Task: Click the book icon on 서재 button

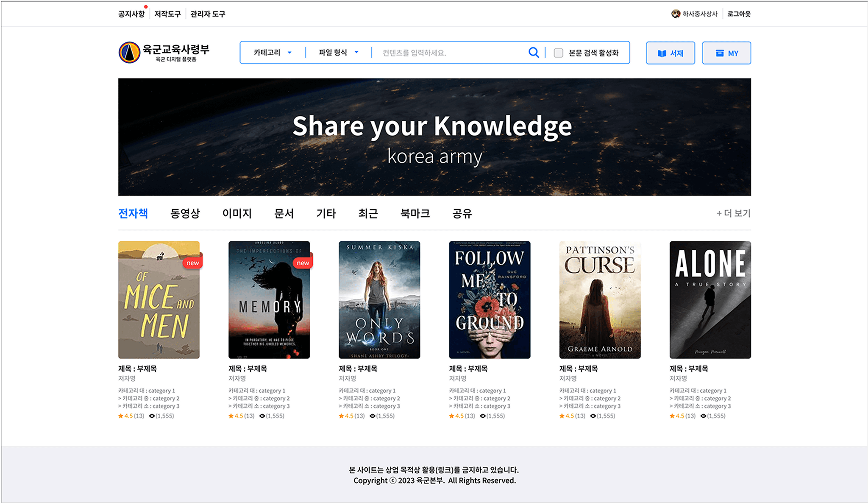Action: click(x=662, y=53)
